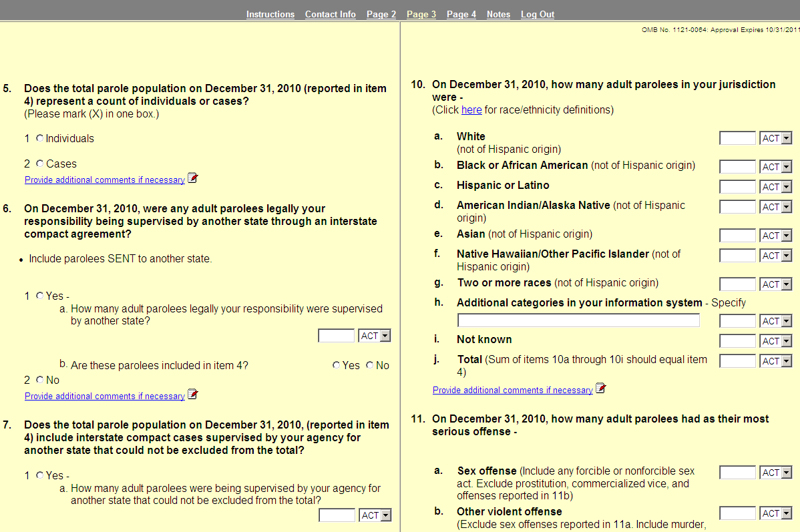Viewport: 800px width, 532px height.
Task: Expand ACT dropdown for Hispanic or Latino
Action: [776, 187]
